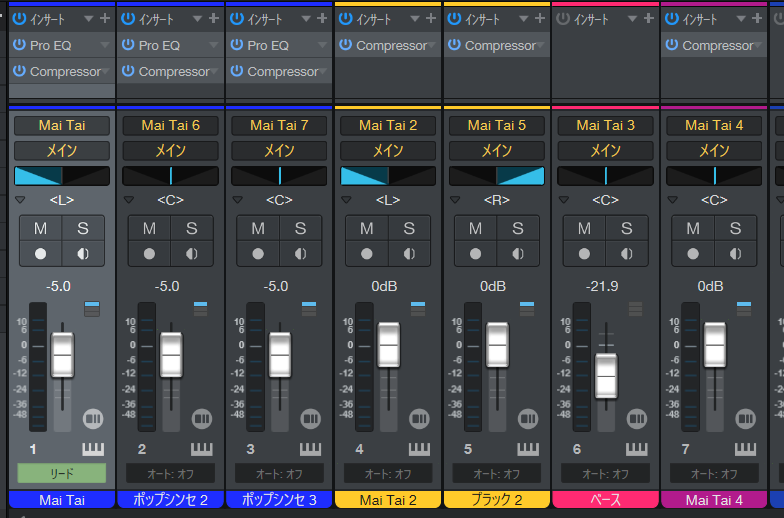Click the round channel editor icon on Mai Tai 3
784x518 pixels.
[636, 418]
